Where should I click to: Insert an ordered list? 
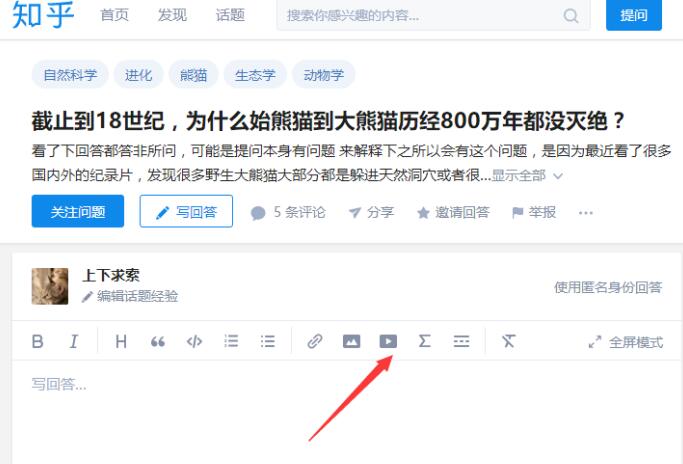click(x=231, y=341)
